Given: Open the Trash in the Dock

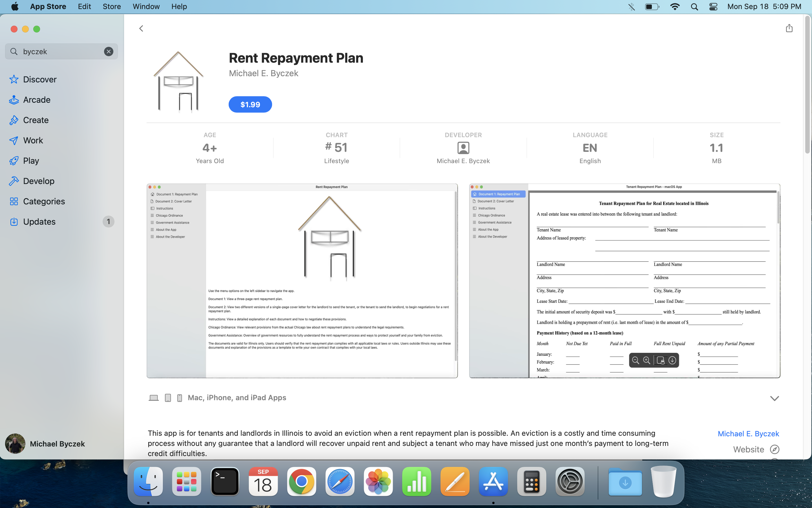Looking at the screenshot, I should 663,481.
